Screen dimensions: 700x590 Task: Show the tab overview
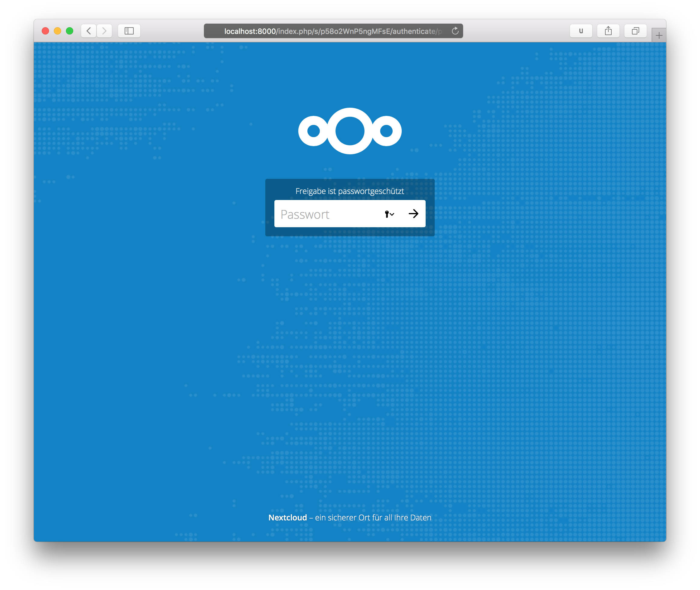635,31
